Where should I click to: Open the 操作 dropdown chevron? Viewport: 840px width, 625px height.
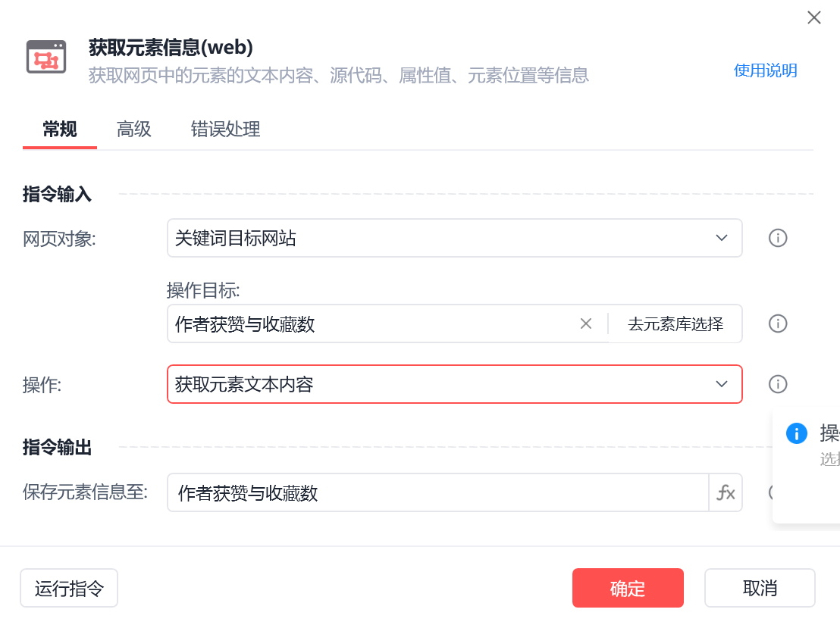722,383
